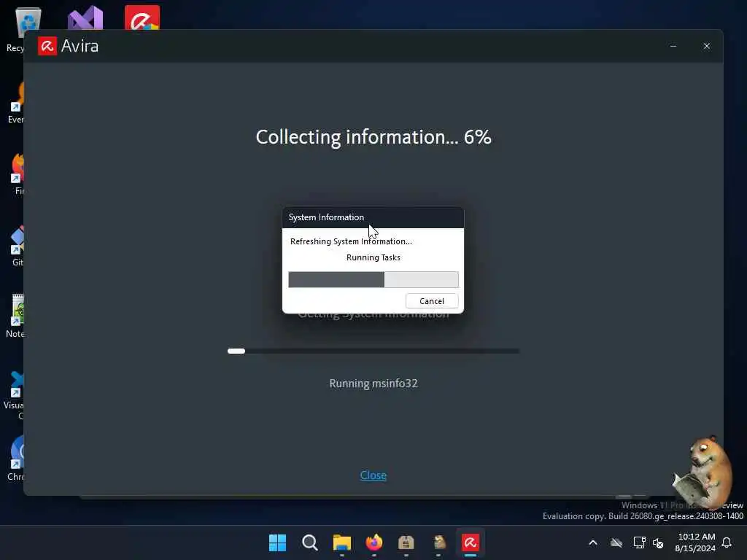The image size is (747, 560).
Task: Open Firefox from the taskbar
Action: [374, 542]
